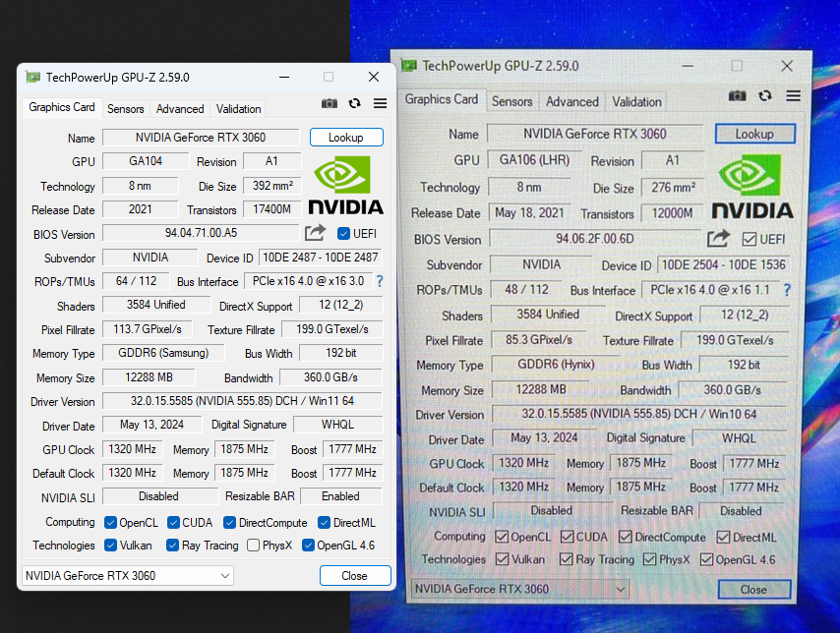Click the BIOS share/export icon in right window
Viewport: 840px width, 633px height.
[718, 238]
